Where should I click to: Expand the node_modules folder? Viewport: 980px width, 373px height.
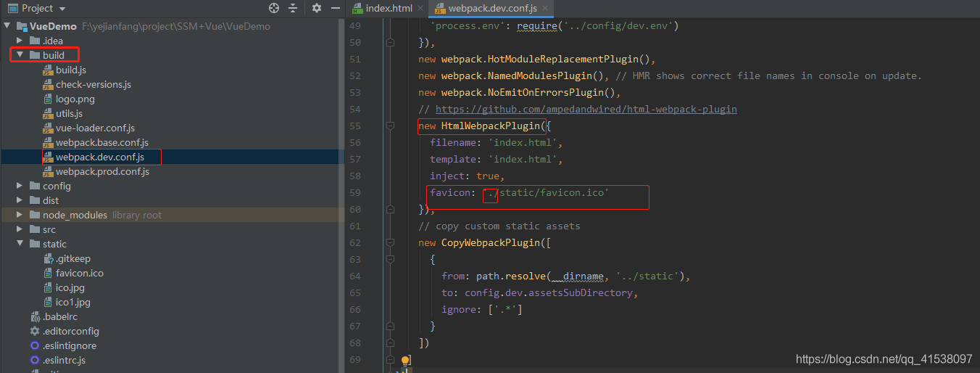click(x=21, y=215)
